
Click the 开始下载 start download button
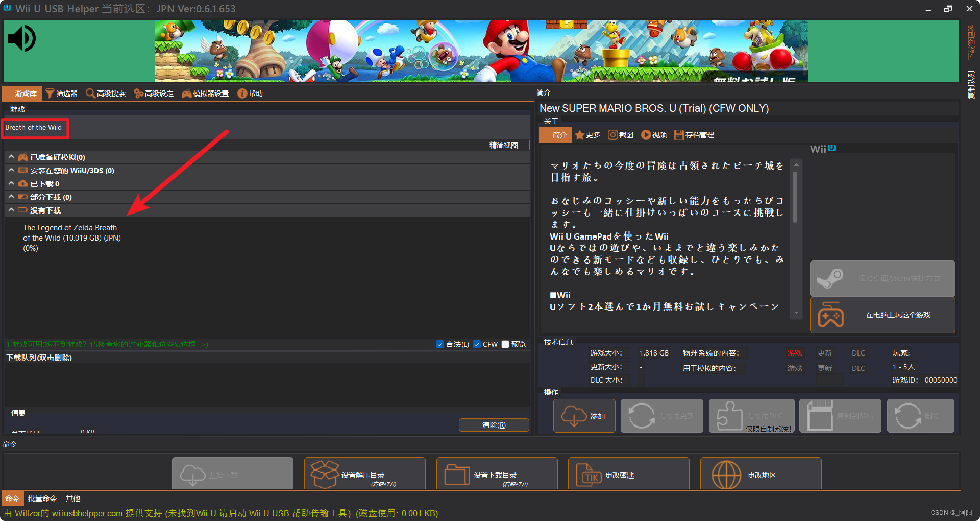click(x=233, y=474)
